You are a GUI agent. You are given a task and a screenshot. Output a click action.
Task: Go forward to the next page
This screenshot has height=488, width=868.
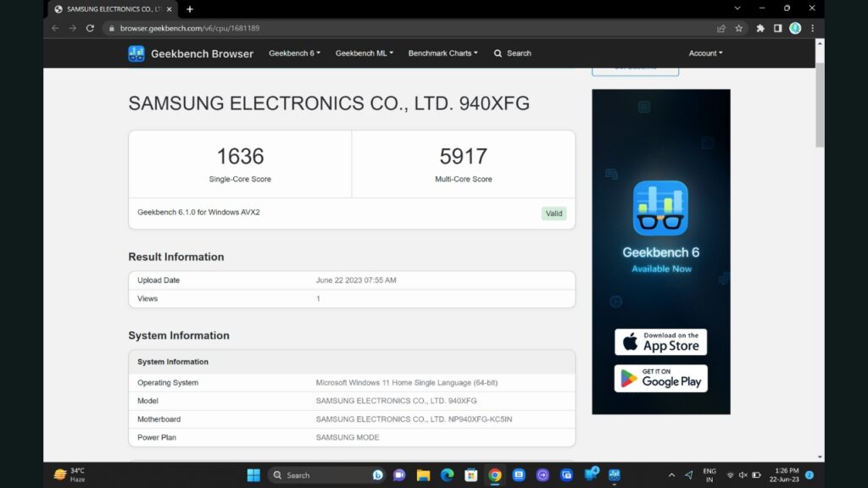[73, 28]
